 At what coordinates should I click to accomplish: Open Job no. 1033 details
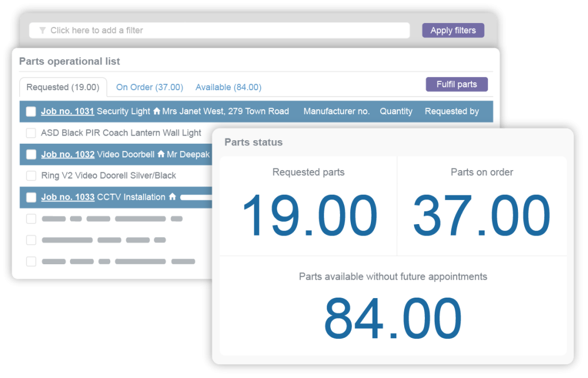click(x=67, y=197)
